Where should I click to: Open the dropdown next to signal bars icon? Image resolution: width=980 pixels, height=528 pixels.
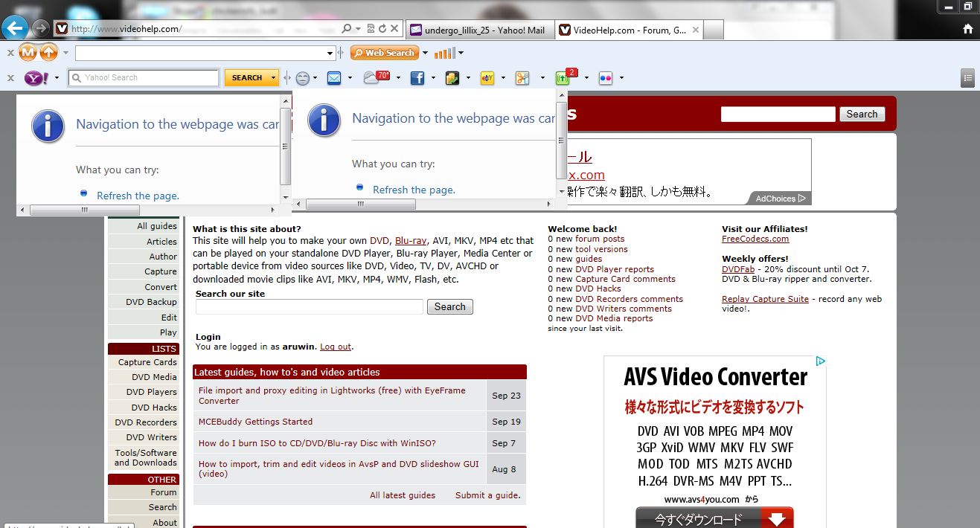(x=461, y=53)
